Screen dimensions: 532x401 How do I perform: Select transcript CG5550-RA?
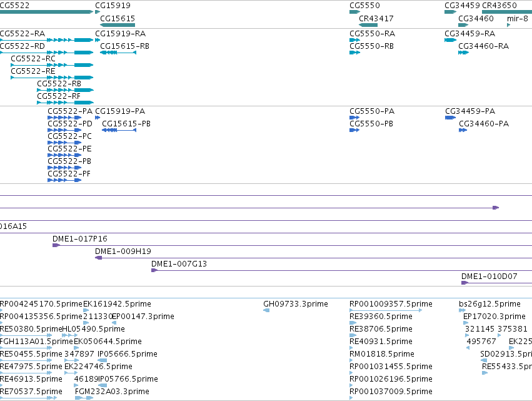tap(372, 34)
